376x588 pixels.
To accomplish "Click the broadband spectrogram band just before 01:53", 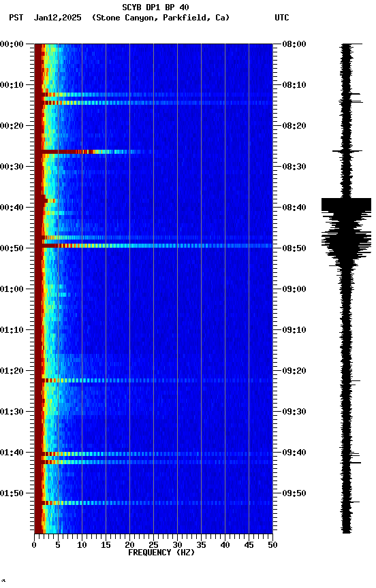I will (153, 503).
